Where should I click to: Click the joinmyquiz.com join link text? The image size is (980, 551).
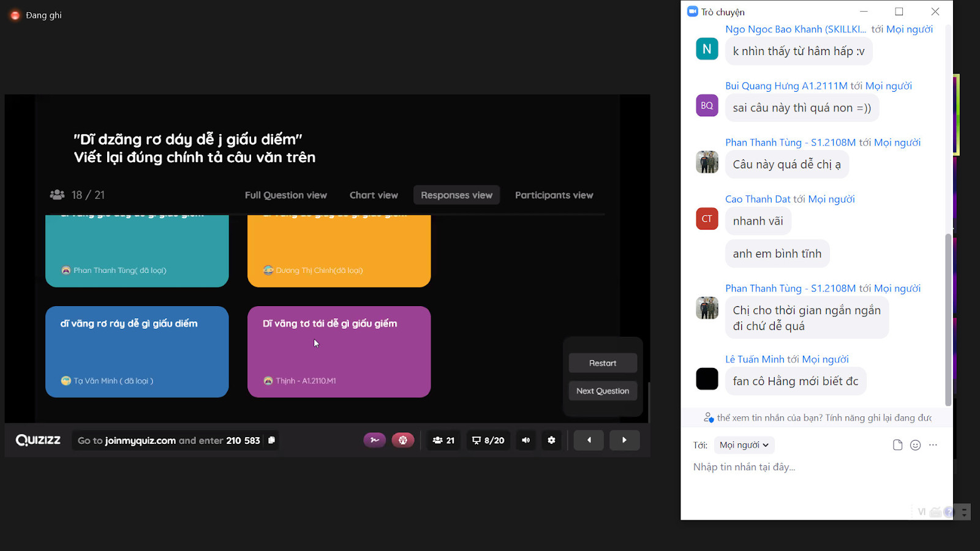tap(140, 440)
